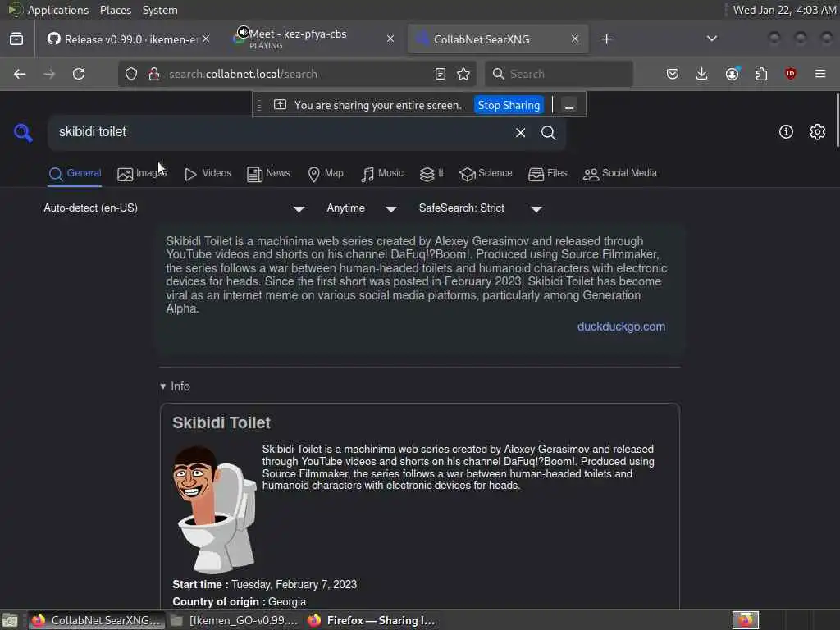The width and height of the screenshot is (840, 630).
Task: Open the Firefox account icon
Action: [x=733, y=74]
